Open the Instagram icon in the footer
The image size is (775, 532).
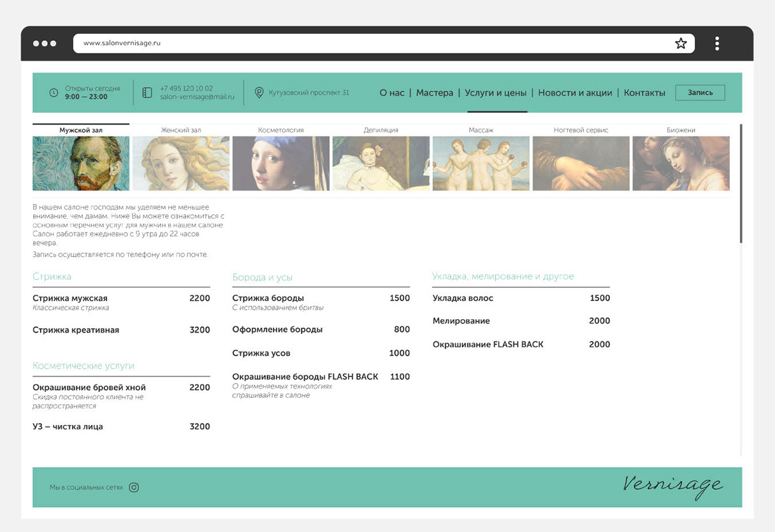tap(134, 487)
